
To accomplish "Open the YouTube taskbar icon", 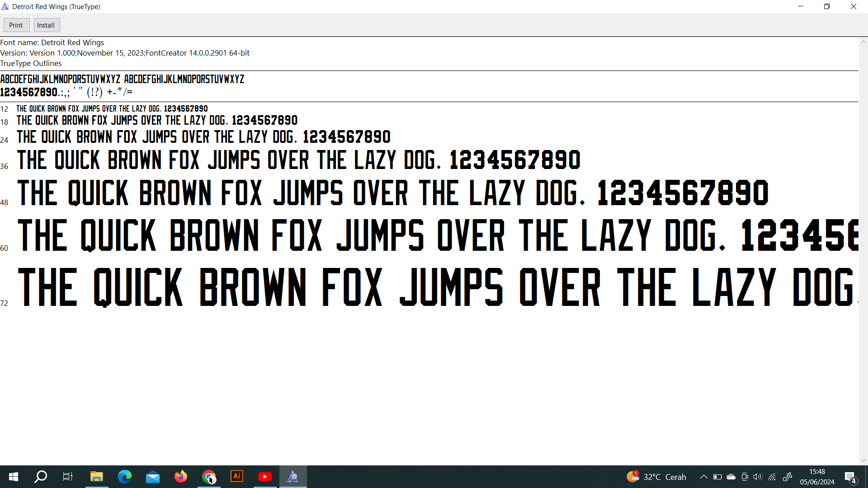I will coord(265,477).
